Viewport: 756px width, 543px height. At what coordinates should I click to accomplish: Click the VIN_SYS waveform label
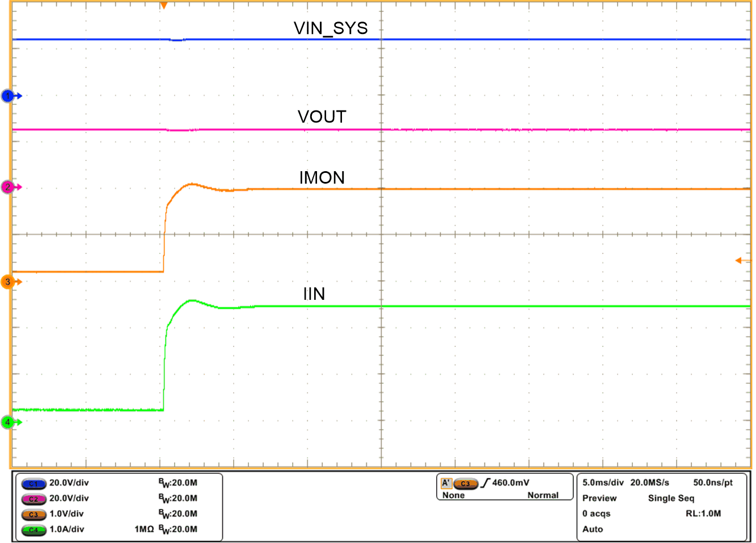[x=331, y=28]
